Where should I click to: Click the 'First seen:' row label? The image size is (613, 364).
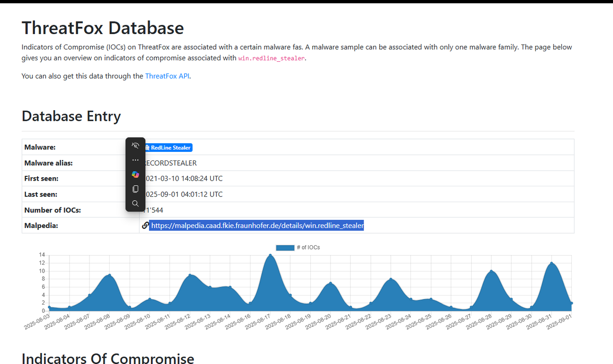coord(41,179)
